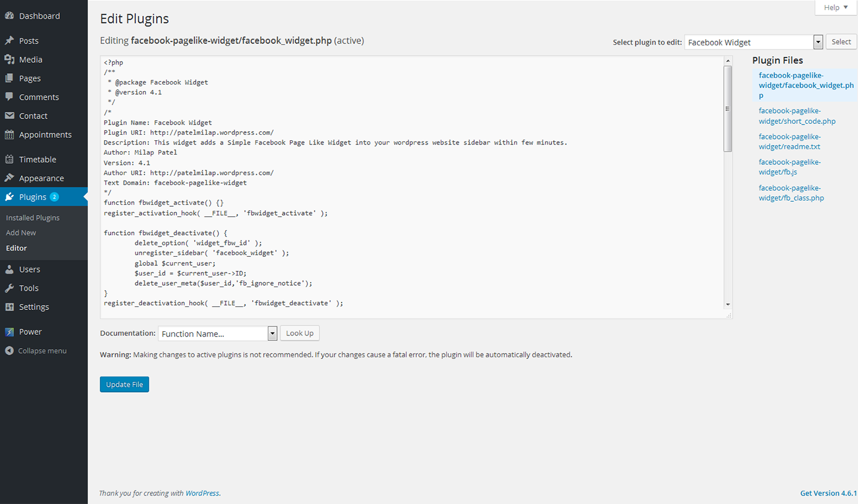Image resolution: width=858 pixels, height=504 pixels.
Task: Click the Users person icon
Action: [x=10, y=269]
